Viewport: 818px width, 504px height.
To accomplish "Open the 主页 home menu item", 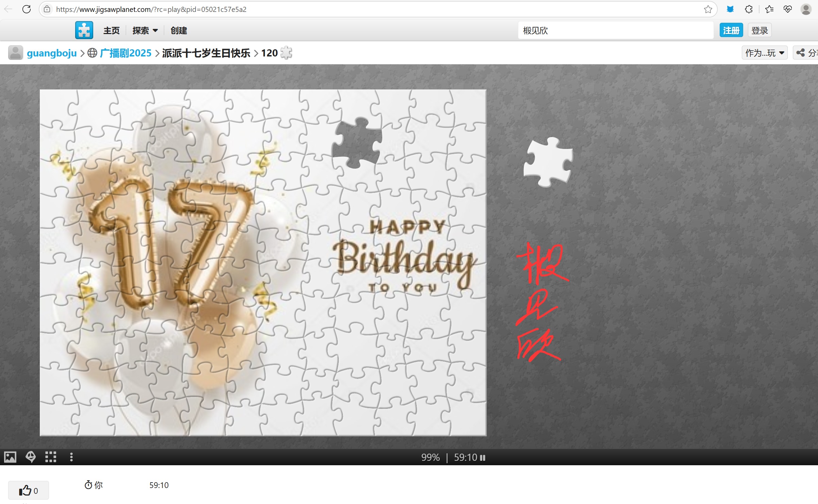I will 112,31.
